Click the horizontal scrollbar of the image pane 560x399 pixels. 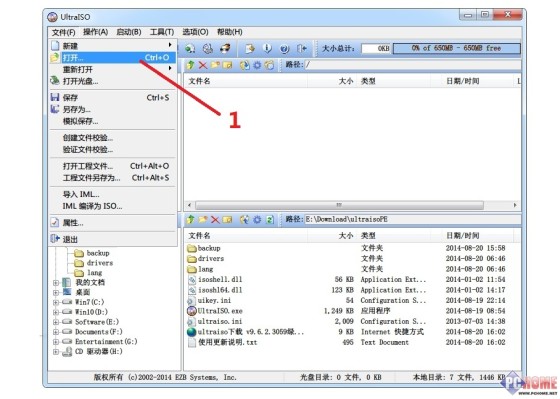point(352,205)
